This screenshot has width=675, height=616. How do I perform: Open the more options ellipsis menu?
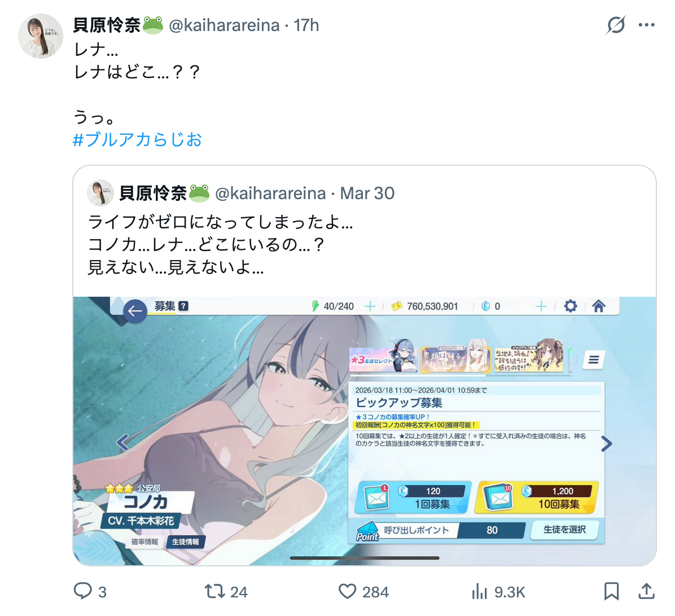[x=647, y=25]
